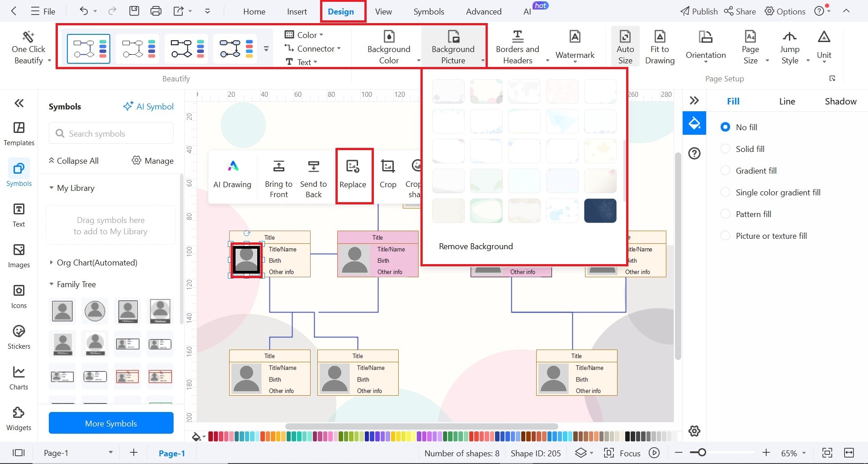Open Icons panel in left sidebar
Screen dimensions: 868x464
point(19,297)
